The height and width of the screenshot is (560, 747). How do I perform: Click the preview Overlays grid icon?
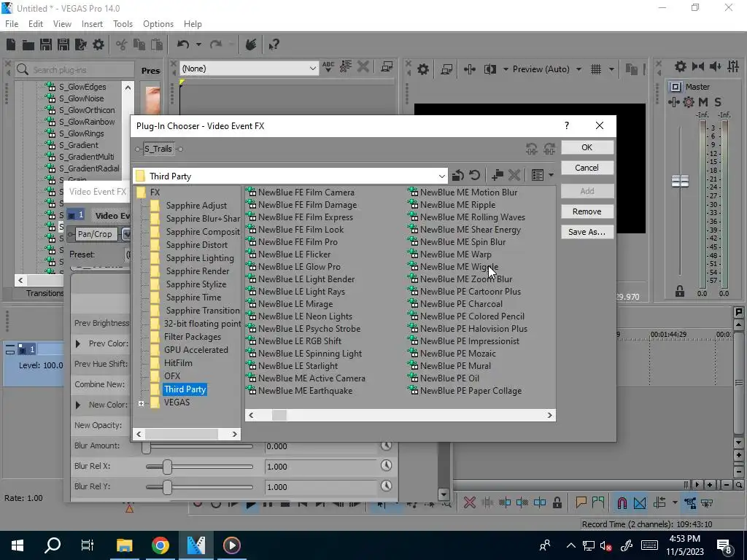[596, 69]
